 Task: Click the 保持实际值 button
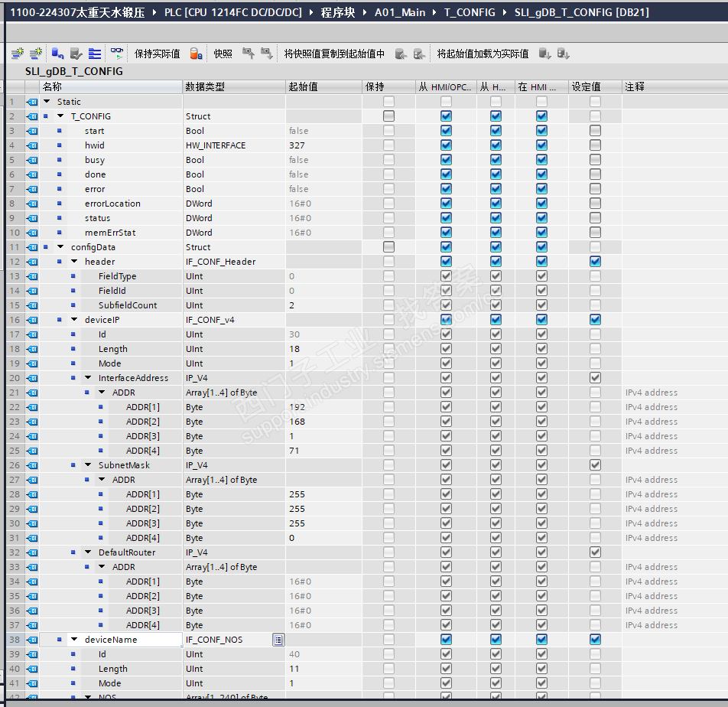pyautogui.click(x=157, y=54)
